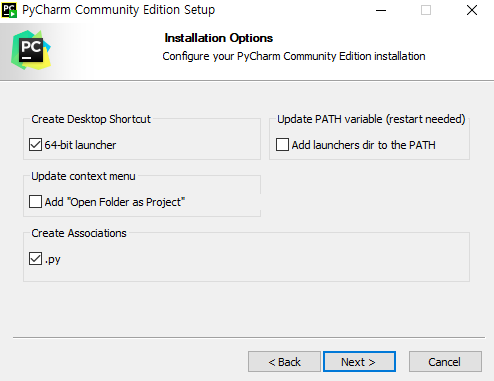Viewport: 494px width, 381px height.
Task: Click the Configure your PyCharm installation subtitle
Action: [x=294, y=56]
